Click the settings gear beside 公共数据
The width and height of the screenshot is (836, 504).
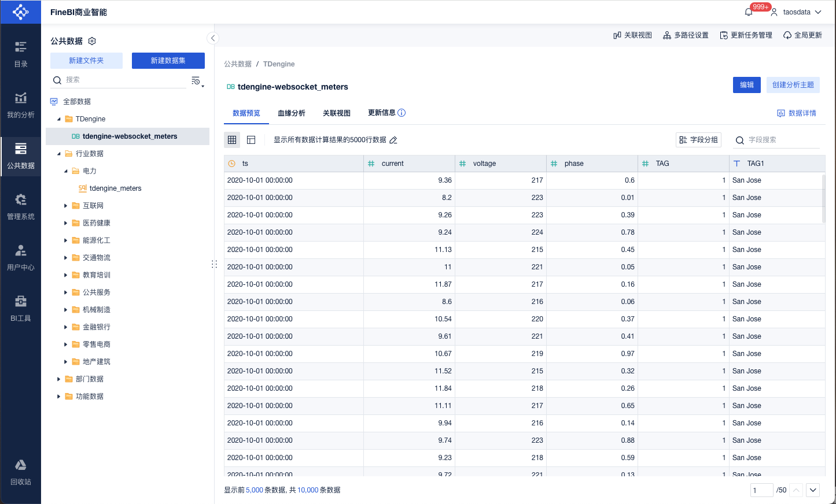[x=92, y=41]
